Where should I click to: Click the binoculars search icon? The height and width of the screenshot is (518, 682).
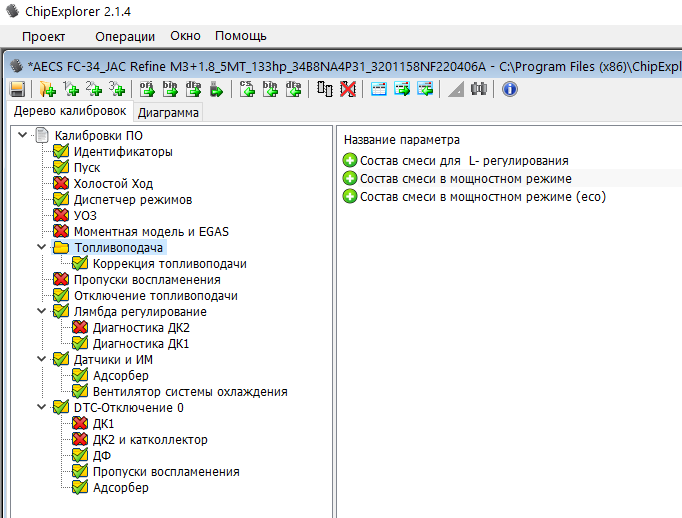(479, 90)
